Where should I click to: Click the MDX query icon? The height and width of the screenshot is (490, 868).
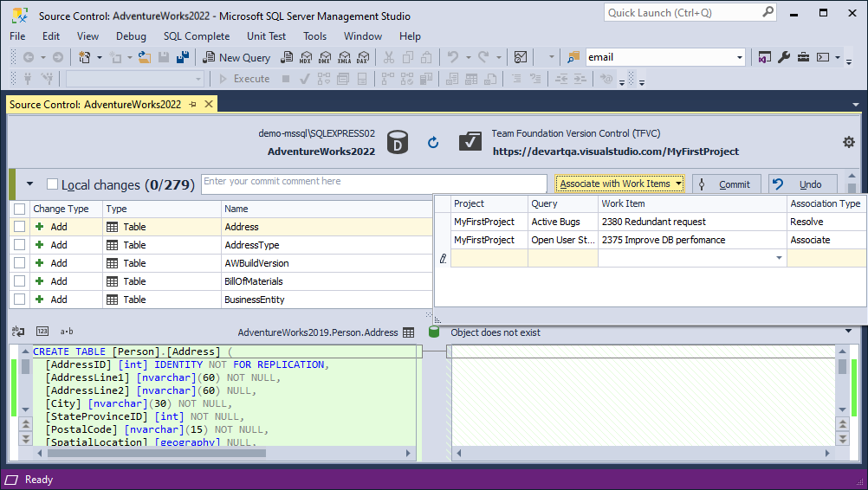point(306,57)
